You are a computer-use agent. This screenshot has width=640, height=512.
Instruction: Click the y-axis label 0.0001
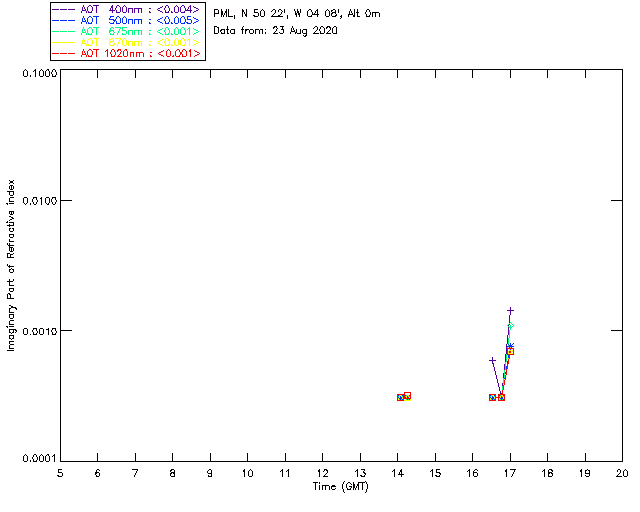[39, 458]
